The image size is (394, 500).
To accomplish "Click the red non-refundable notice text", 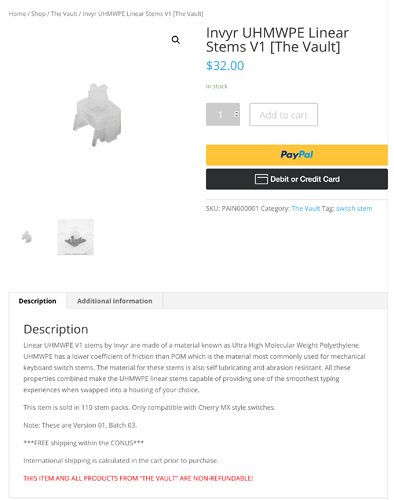I will 138,478.
